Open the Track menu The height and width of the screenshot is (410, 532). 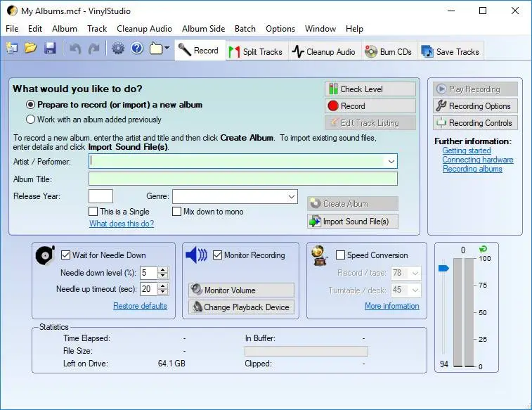[97, 29]
